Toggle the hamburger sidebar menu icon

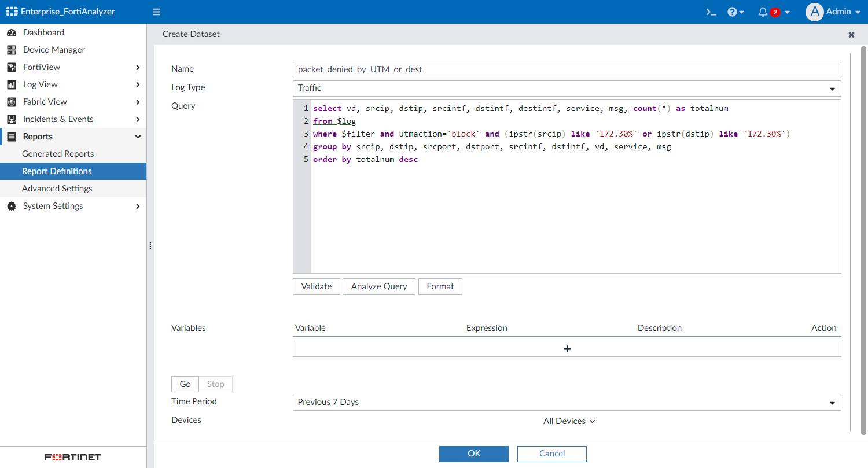[x=156, y=12]
